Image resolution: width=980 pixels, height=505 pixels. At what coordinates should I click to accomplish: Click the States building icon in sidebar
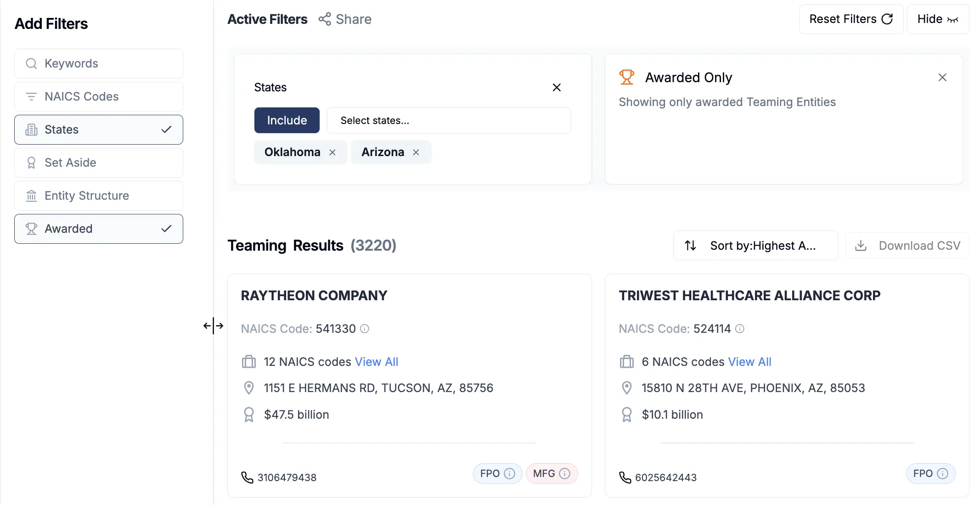tap(31, 129)
